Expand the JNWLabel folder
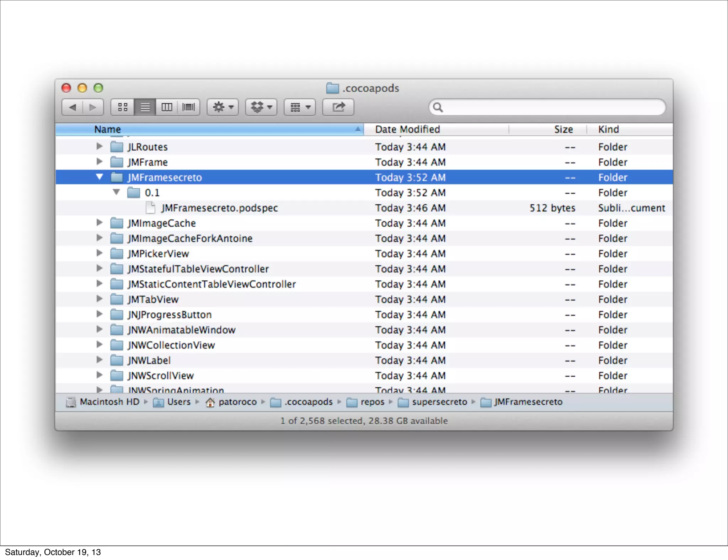This screenshot has height=560, width=728. [100, 360]
